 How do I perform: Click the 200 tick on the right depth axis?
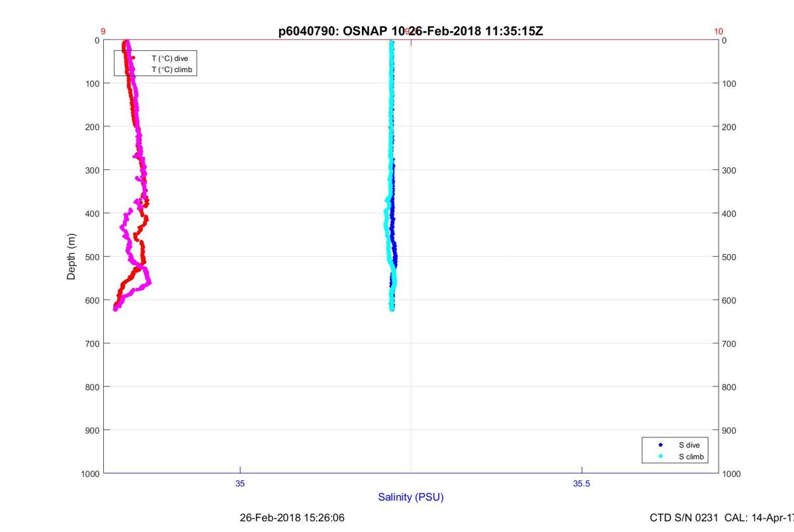tap(729, 126)
